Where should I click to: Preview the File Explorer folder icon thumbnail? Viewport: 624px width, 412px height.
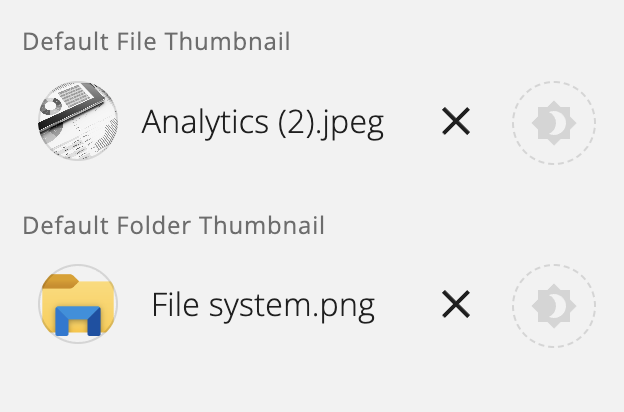(78, 304)
